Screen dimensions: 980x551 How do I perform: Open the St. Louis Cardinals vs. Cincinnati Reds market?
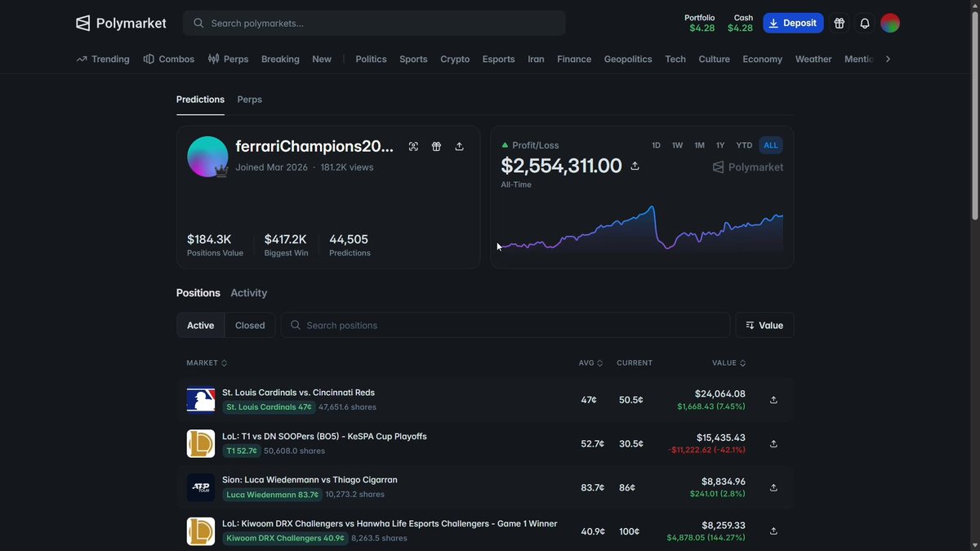tap(298, 393)
